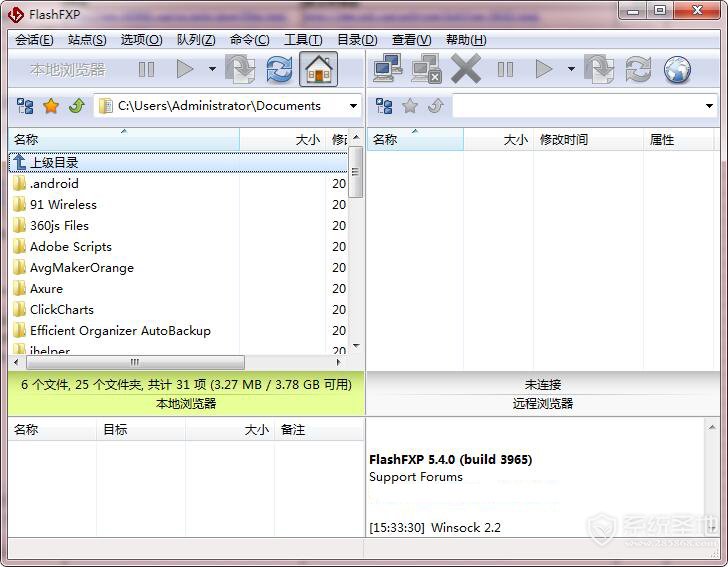Open the remote transfer dropdown arrow
Image resolution: width=728 pixels, height=567 pixels.
pos(571,69)
